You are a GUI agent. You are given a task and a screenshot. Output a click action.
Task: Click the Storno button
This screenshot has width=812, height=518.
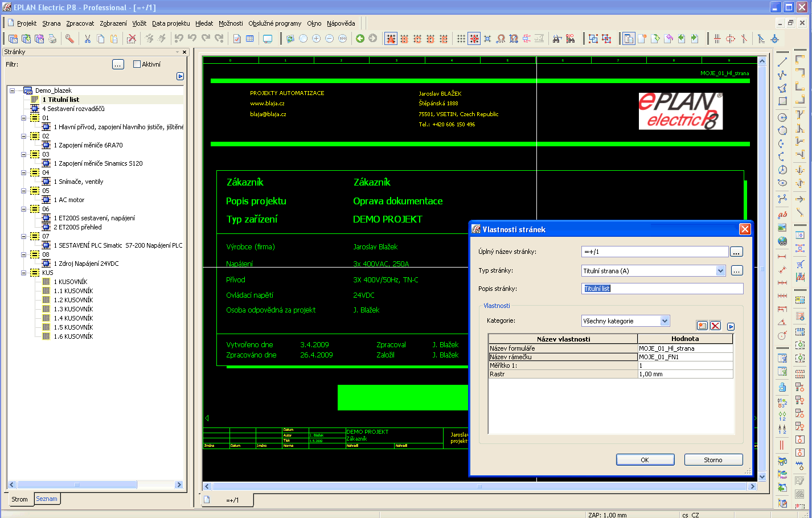[x=713, y=460]
